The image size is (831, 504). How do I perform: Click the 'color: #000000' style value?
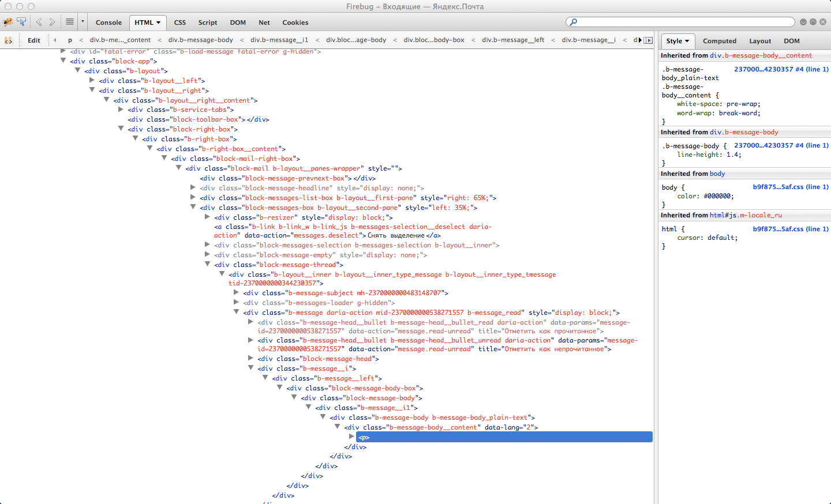tap(717, 196)
